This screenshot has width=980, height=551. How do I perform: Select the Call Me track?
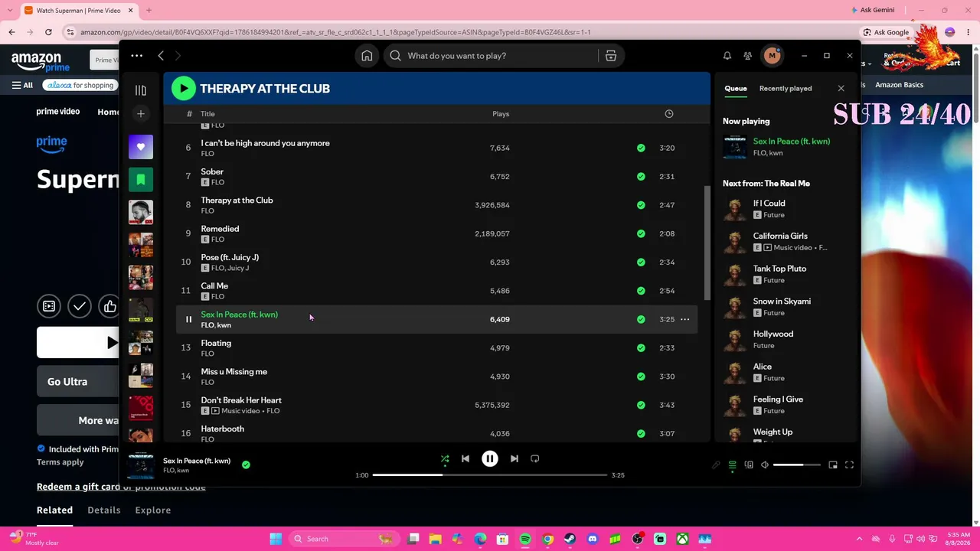[x=436, y=291]
